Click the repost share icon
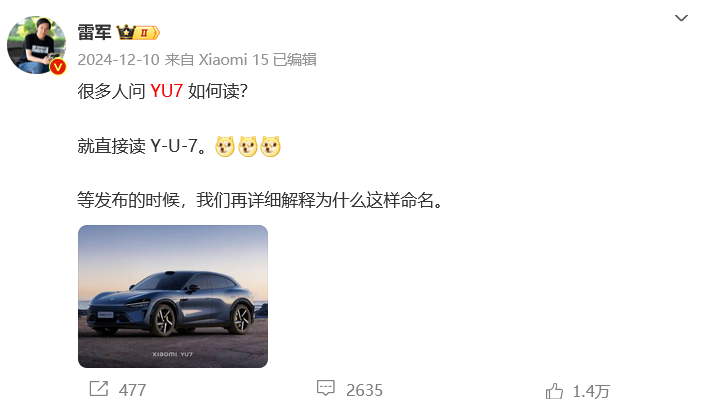Viewport: 704px width, 410px height. (x=99, y=389)
